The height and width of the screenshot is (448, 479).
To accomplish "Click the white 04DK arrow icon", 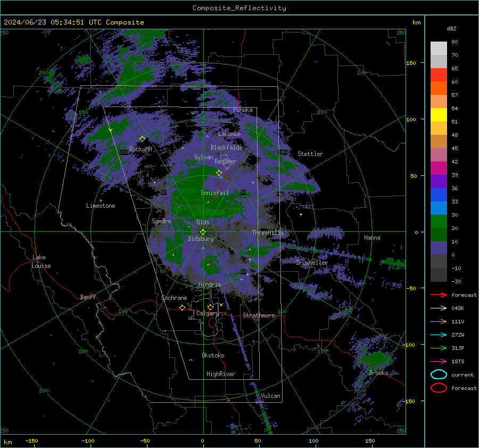I will click(x=439, y=308).
